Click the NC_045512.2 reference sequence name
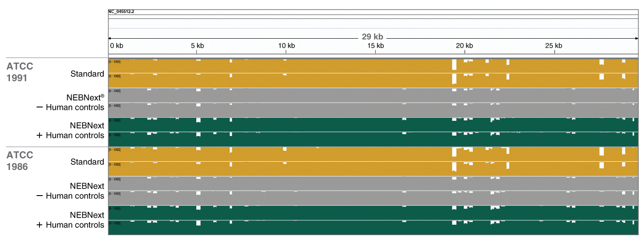Image resolution: width=644 pixels, height=246 pixels. pyautogui.click(x=122, y=12)
